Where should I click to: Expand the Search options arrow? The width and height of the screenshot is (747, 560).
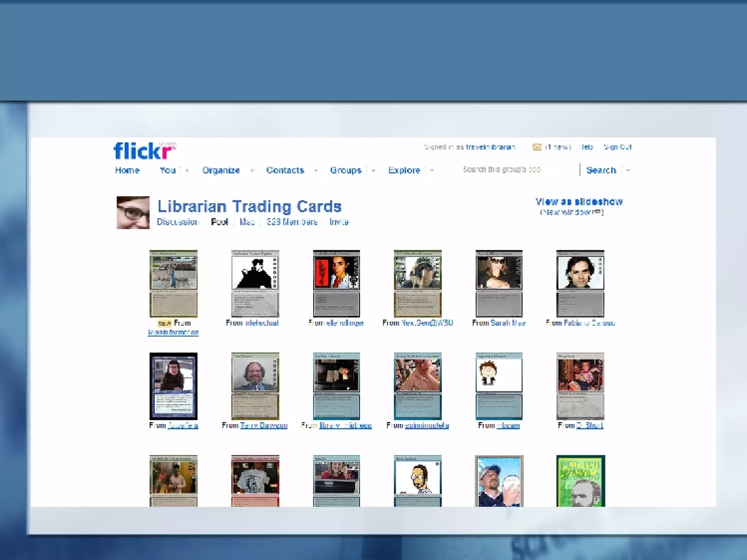(628, 170)
